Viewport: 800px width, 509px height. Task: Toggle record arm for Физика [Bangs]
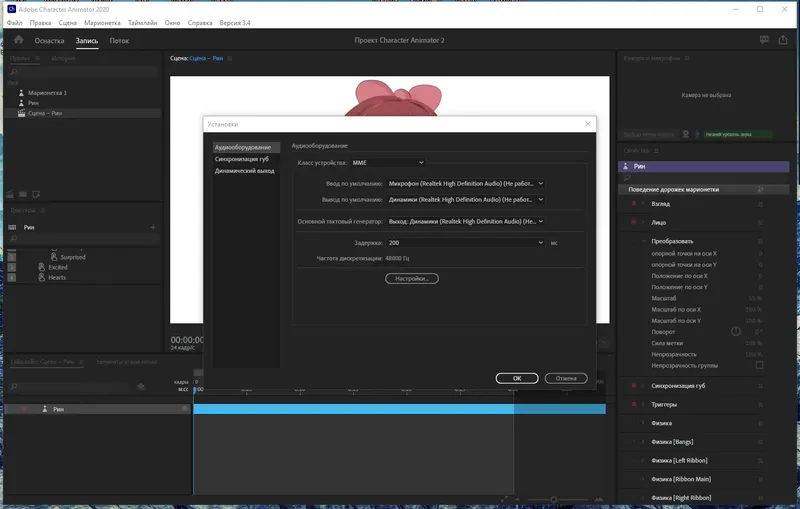pos(634,442)
